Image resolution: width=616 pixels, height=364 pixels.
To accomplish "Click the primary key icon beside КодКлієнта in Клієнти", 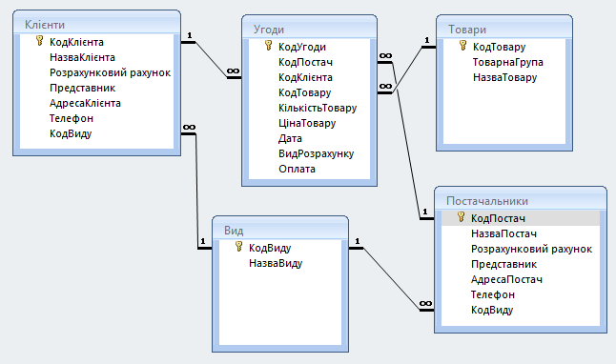I will [x=39, y=40].
